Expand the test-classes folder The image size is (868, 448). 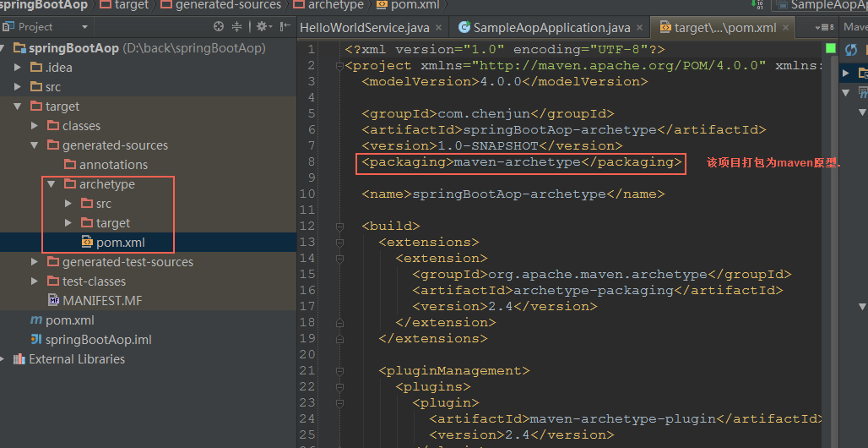pos(35,281)
